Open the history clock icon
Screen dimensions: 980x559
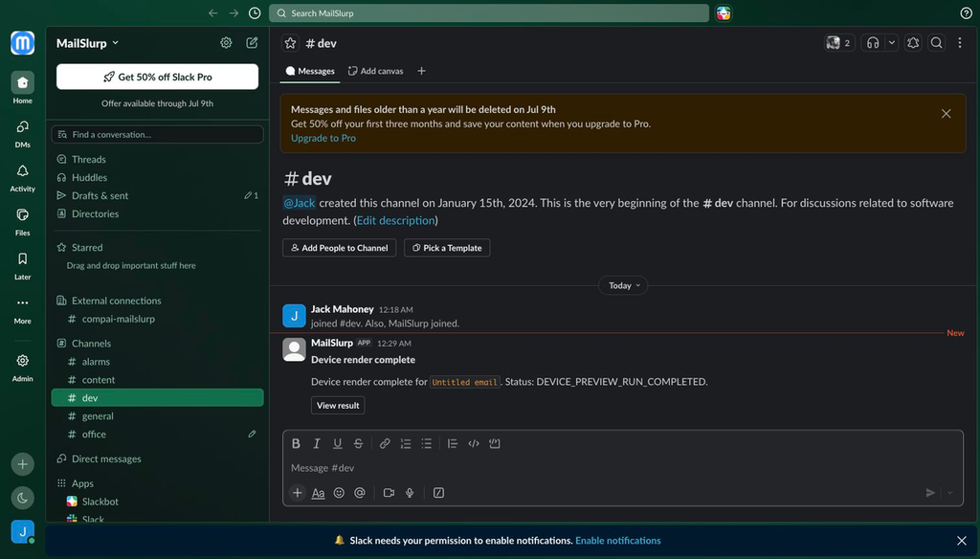(255, 13)
